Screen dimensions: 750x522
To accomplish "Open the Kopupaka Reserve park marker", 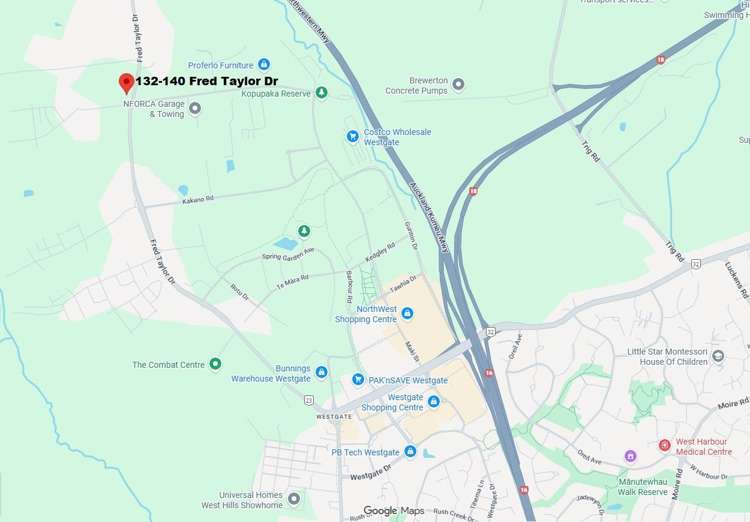I will pyautogui.click(x=322, y=93).
